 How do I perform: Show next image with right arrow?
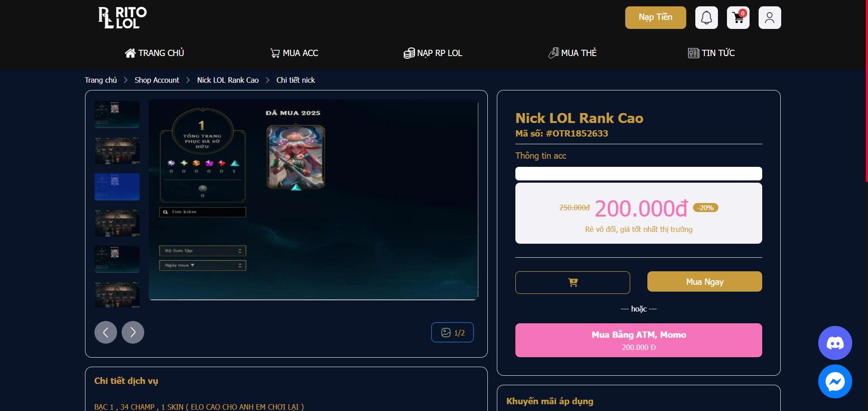pos(133,332)
